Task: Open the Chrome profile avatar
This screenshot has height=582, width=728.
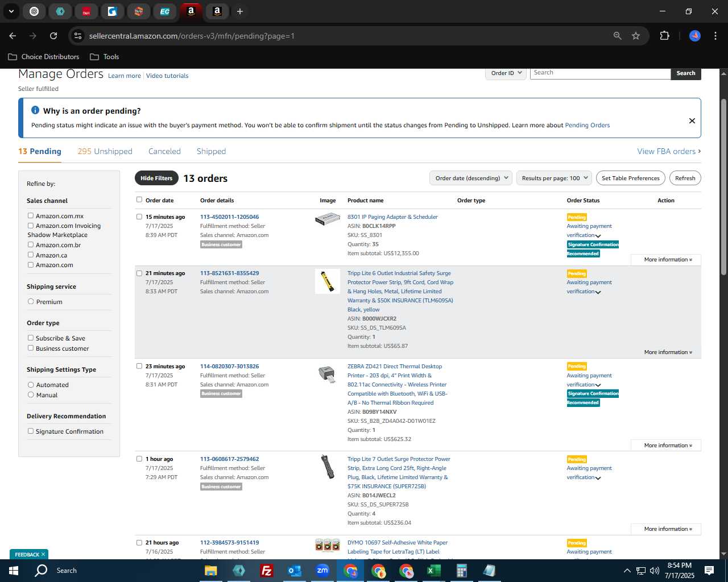Action: tap(695, 36)
